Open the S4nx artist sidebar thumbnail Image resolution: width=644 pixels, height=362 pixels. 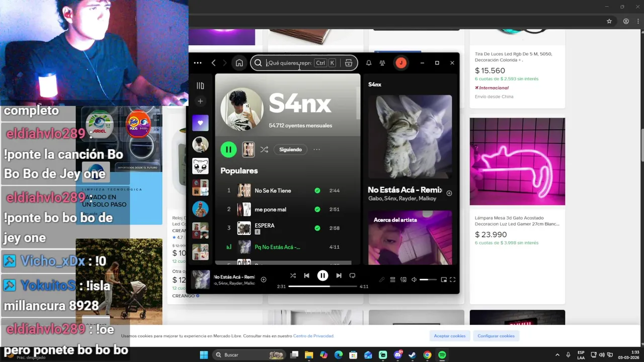(200, 144)
